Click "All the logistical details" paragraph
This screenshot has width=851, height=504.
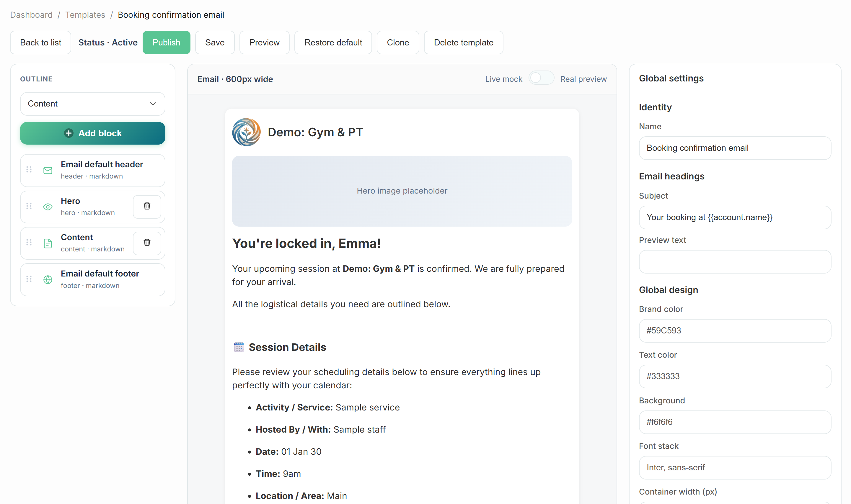tap(341, 304)
